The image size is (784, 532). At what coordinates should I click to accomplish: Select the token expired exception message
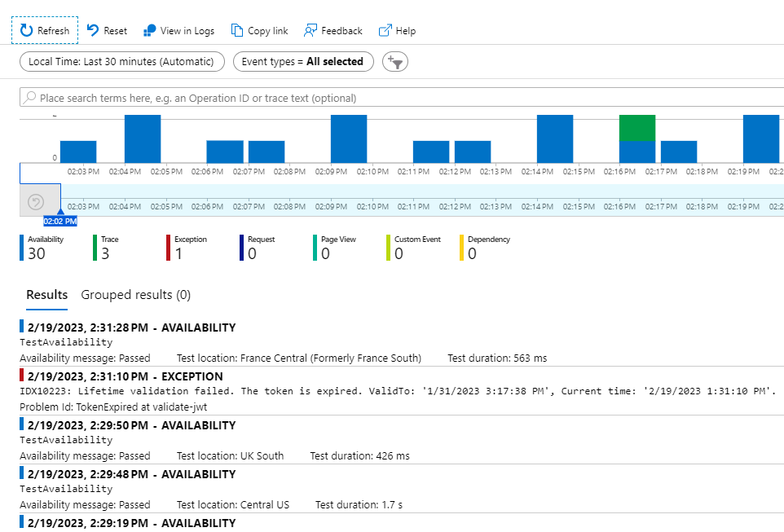pyautogui.click(x=398, y=391)
